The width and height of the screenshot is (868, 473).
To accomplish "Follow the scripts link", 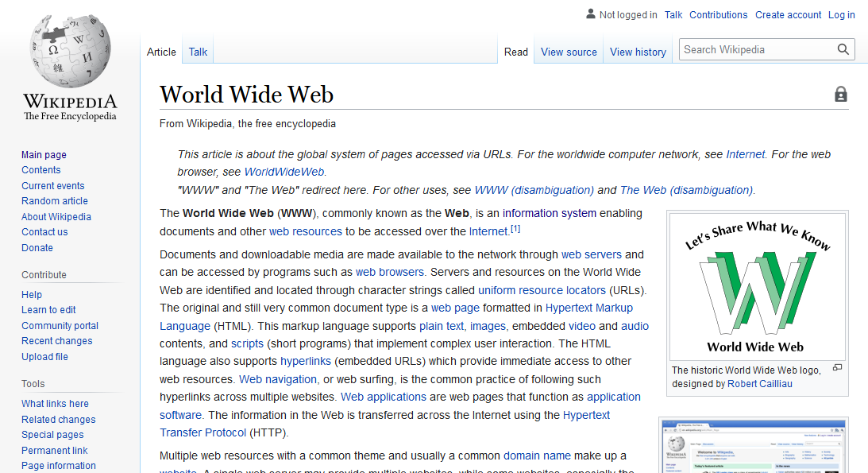I will tap(247, 344).
